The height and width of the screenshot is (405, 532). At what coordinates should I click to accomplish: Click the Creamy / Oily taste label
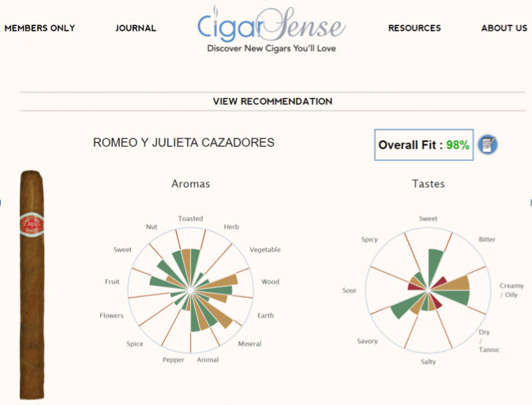click(511, 291)
